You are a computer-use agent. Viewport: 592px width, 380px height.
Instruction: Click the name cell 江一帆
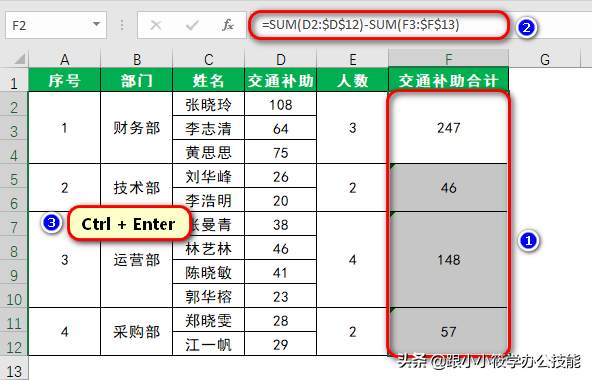(x=208, y=344)
